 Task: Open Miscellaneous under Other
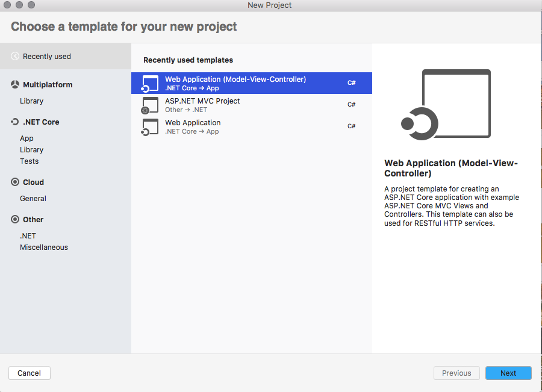tap(44, 247)
